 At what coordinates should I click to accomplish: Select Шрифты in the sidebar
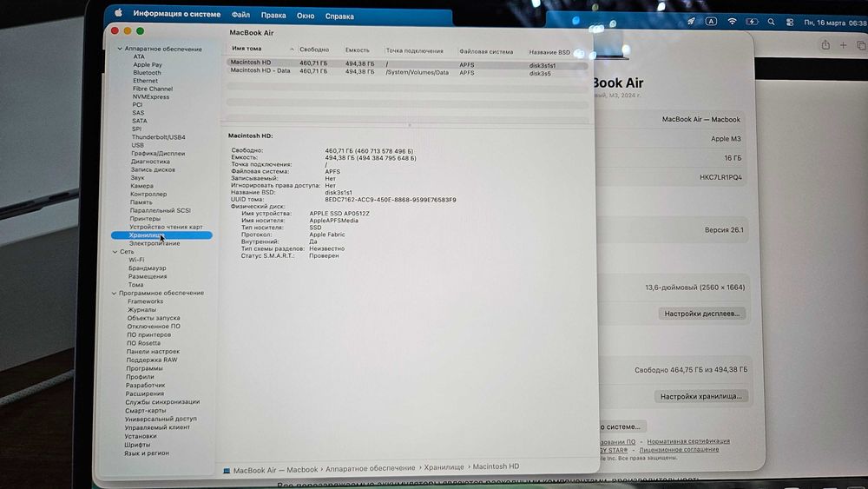137,445
